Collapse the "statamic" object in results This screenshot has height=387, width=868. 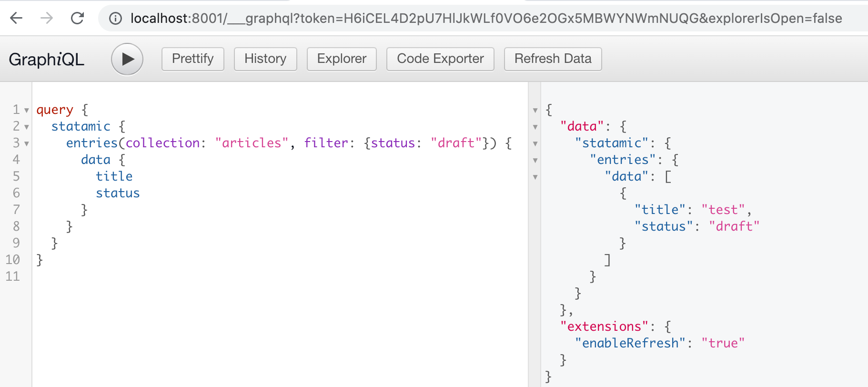[x=535, y=144]
